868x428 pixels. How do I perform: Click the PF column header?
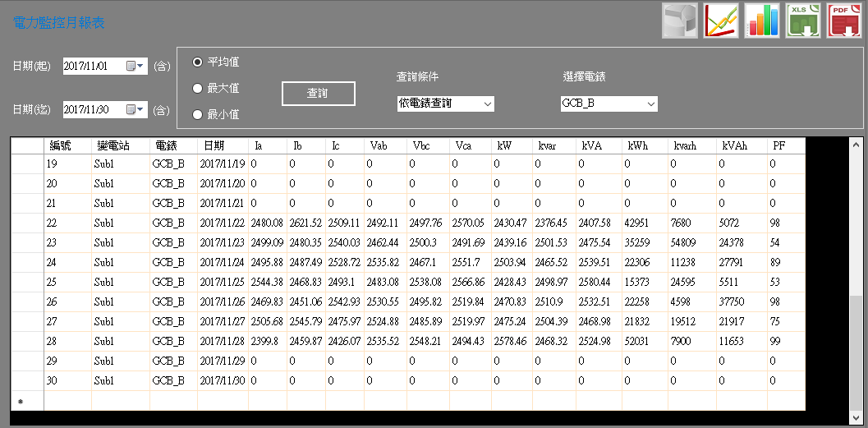point(786,145)
